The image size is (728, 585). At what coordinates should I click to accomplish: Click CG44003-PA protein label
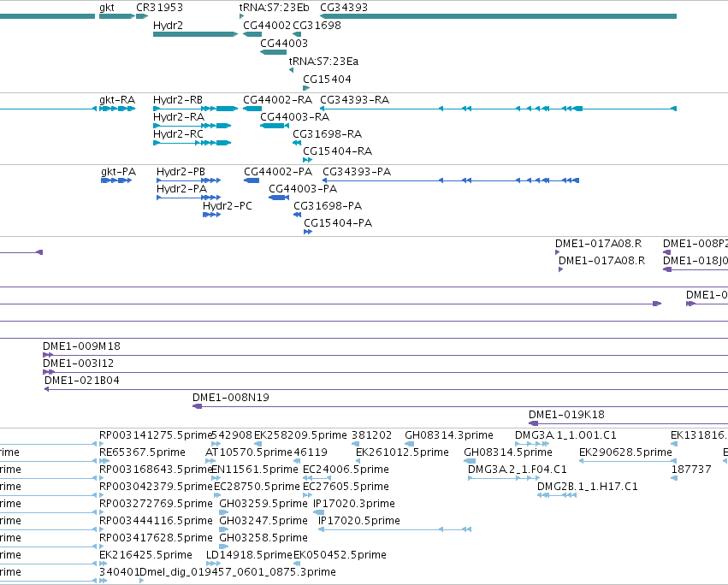(303, 189)
